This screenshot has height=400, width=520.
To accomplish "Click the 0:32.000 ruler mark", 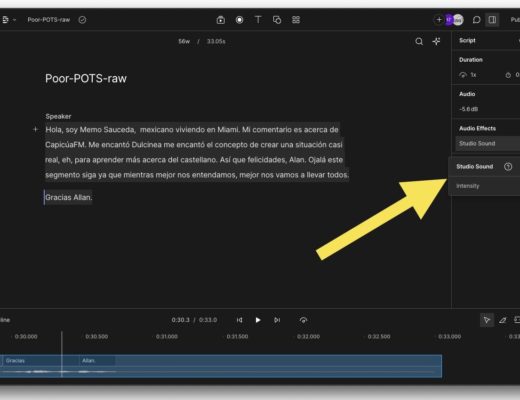I will (308, 337).
